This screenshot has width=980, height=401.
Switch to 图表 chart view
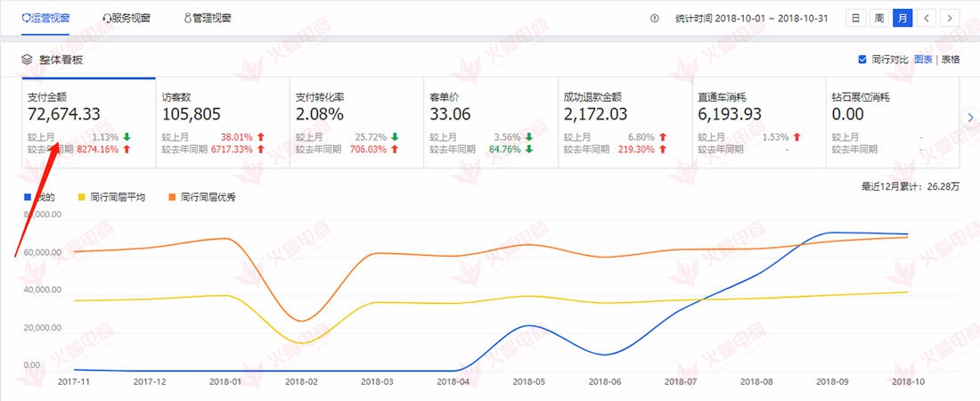923,60
